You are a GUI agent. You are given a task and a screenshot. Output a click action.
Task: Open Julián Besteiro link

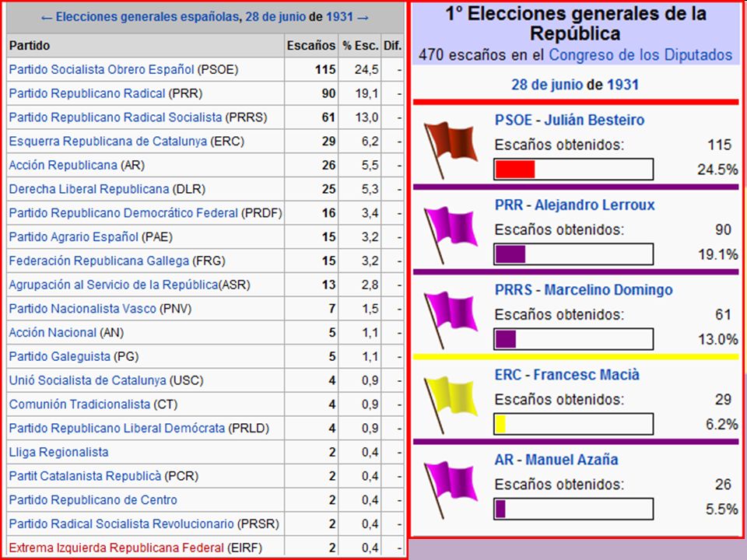[594, 120]
